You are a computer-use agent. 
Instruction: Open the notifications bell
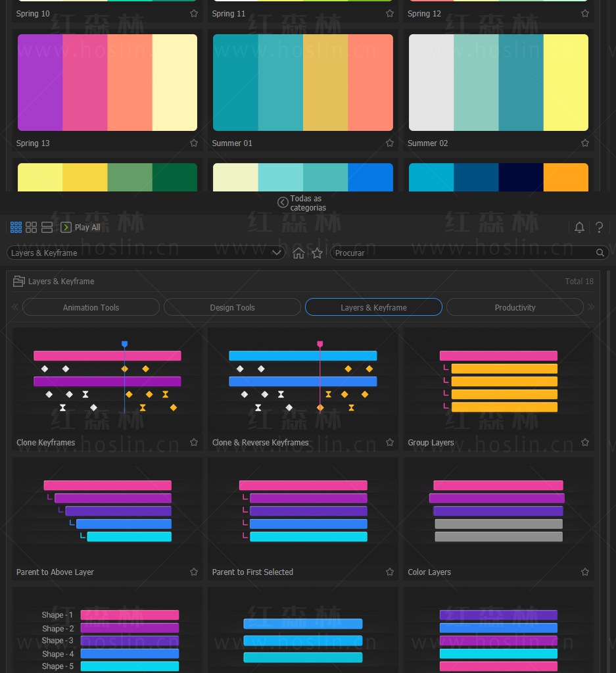coord(579,227)
